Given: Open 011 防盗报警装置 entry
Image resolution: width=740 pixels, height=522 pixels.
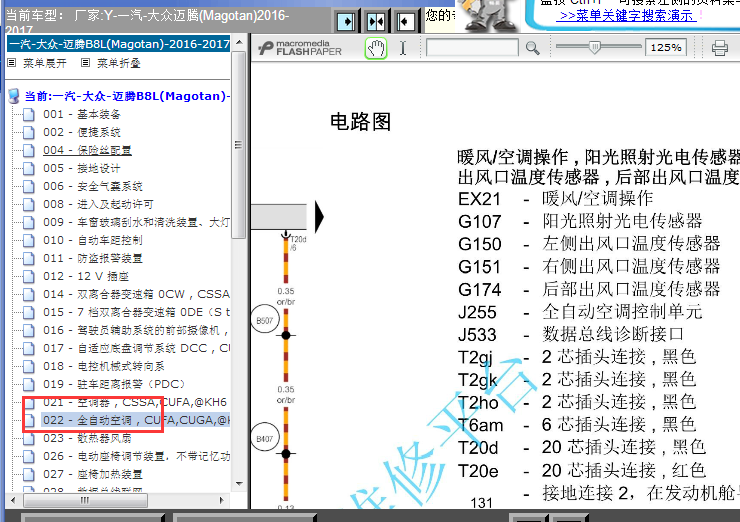Looking at the screenshot, I should 93,258.
